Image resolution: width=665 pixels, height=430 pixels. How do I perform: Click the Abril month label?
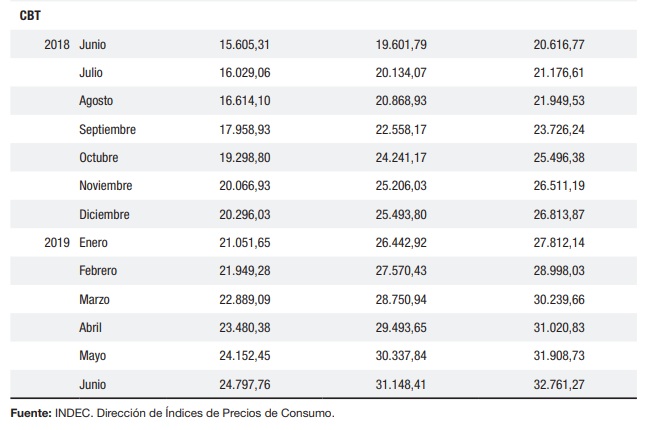click(x=90, y=327)
